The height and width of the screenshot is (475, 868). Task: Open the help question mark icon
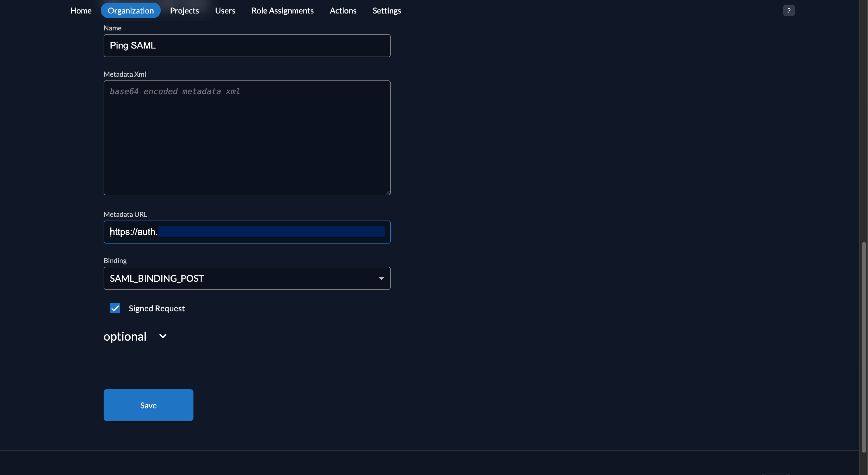click(x=788, y=10)
